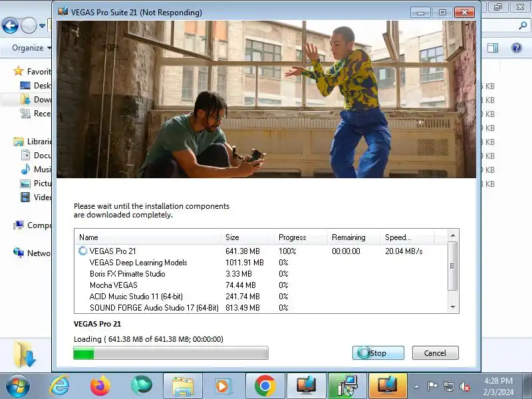Click the Explorer search magnifier icon

(x=523, y=26)
